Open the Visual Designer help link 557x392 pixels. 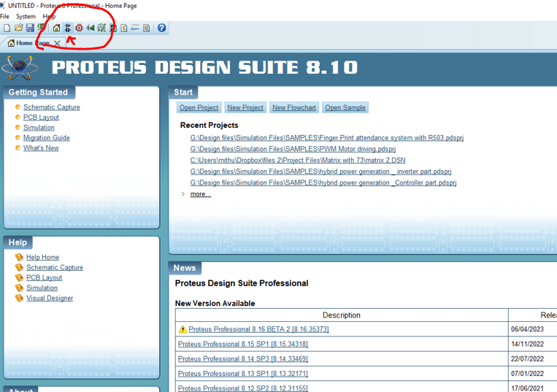tap(50, 299)
